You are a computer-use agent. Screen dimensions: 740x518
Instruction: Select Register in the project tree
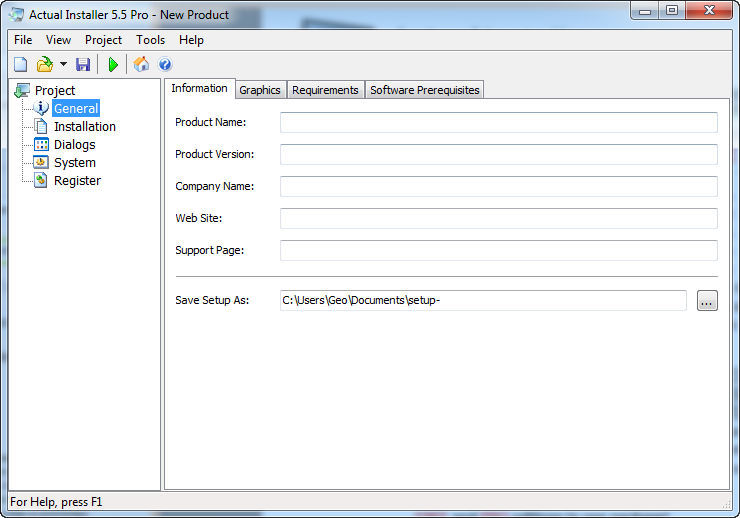click(x=77, y=180)
